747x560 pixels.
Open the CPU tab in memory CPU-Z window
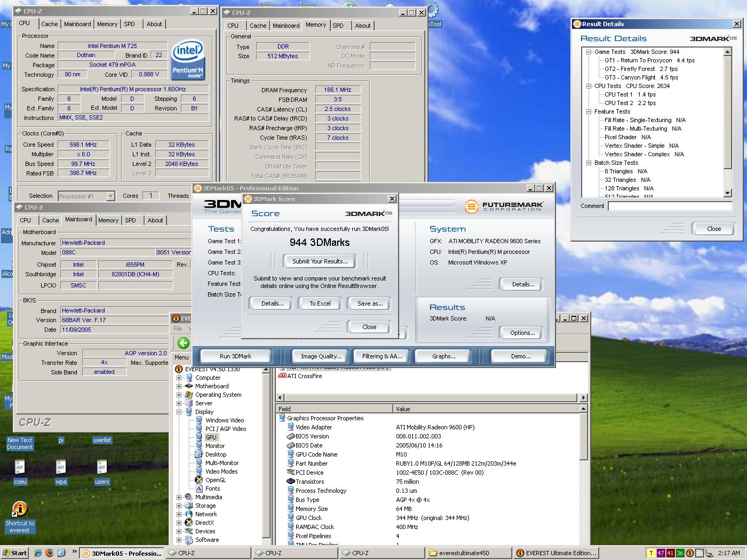(233, 26)
